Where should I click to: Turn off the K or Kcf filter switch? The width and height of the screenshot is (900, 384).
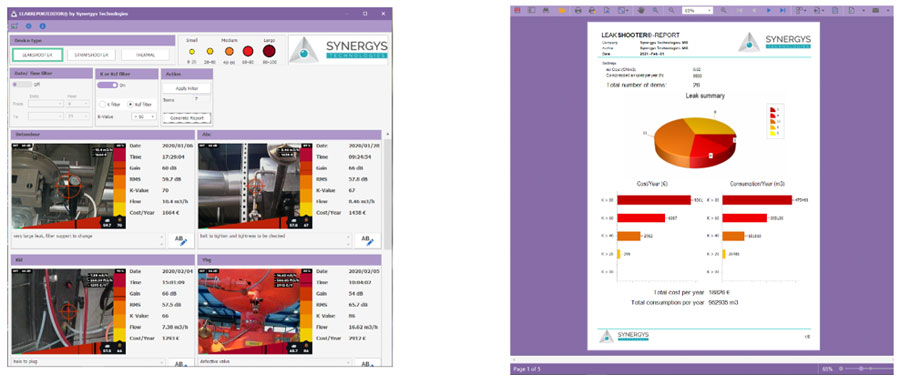click(106, 84)
